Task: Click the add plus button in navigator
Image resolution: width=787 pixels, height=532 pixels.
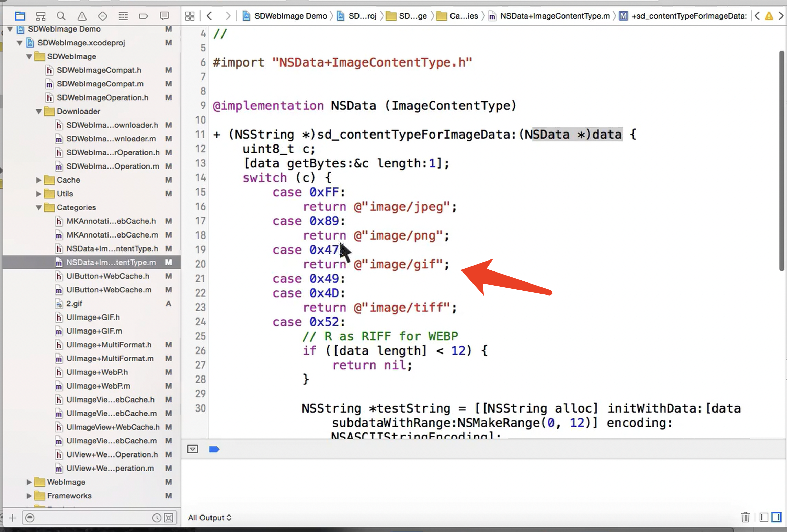Action: pos(13,518)
